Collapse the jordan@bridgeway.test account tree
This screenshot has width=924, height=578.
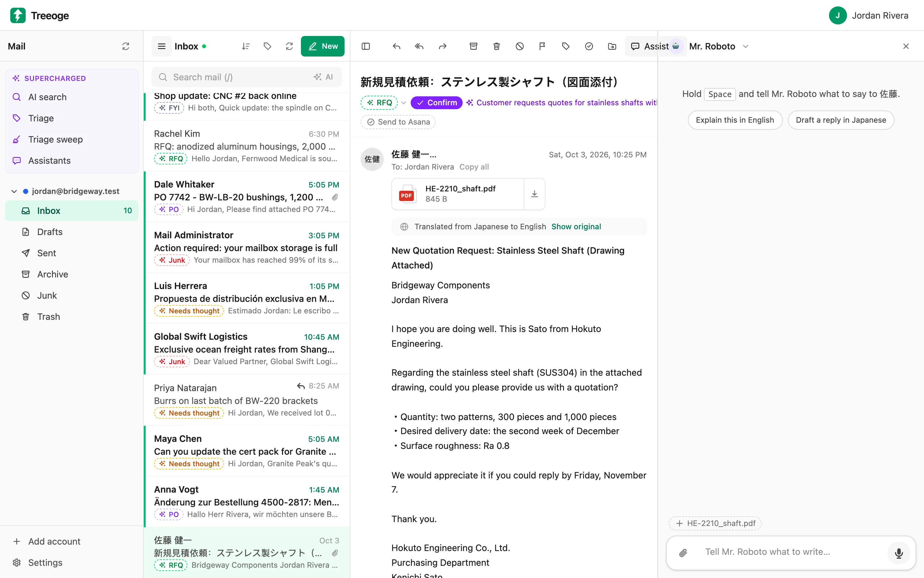click(14, 191)
